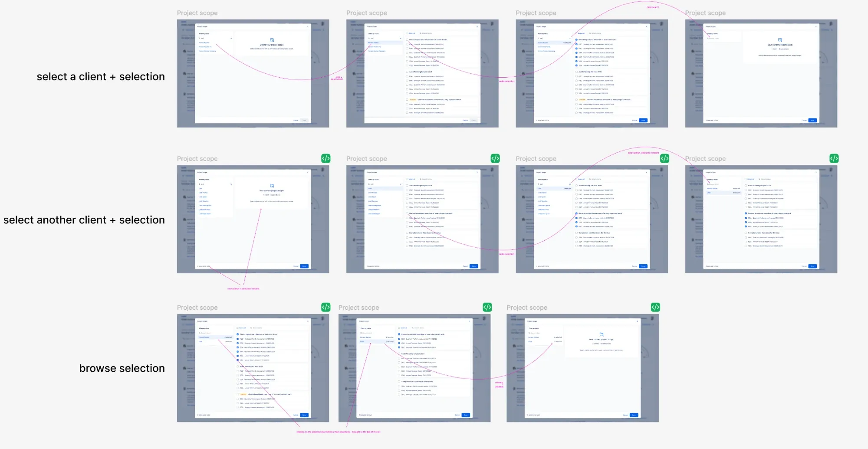This screenshot has width=868, height=449.
Task: Click the client search field in the third frame of the 'browse selection' row
Action: [x=545, y=333]
